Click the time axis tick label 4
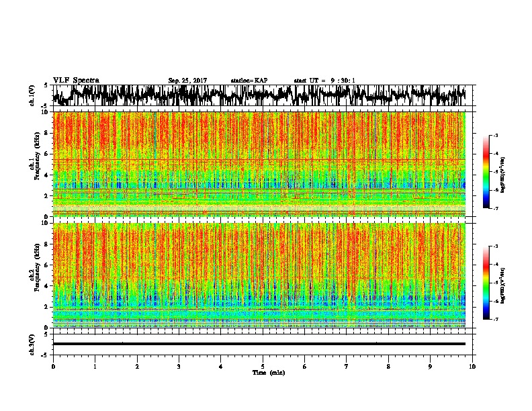532x411 pixels. (221, 367)
